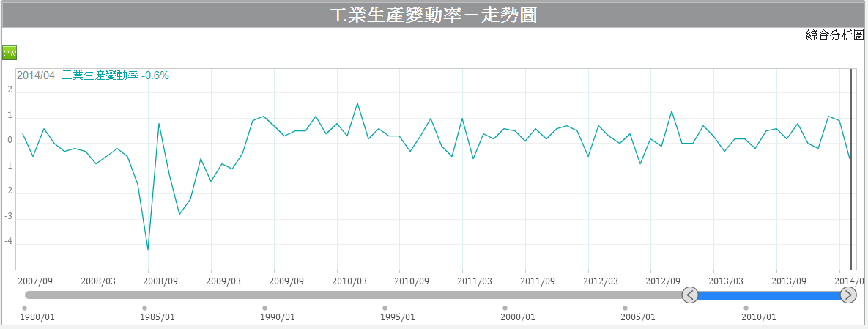Screen dimensions: 868x329
Task: Click the 2012/03 x-axis label
Action: tap(601, 280)
